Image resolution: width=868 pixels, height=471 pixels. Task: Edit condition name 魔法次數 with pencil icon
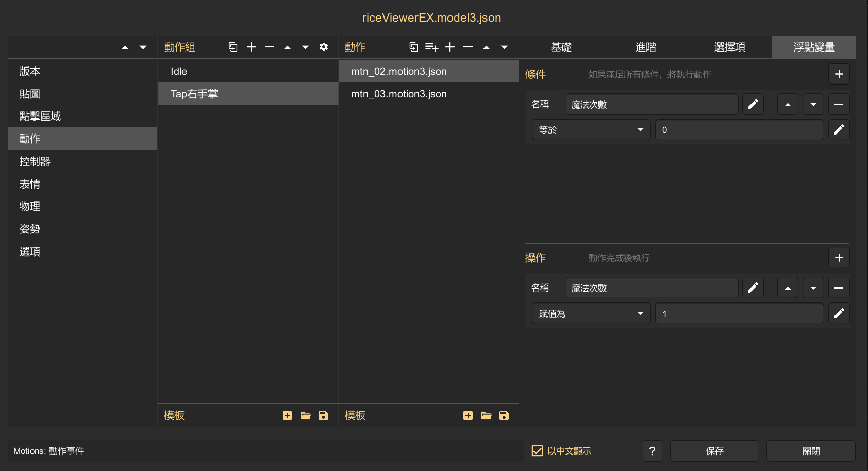(753, 105)
